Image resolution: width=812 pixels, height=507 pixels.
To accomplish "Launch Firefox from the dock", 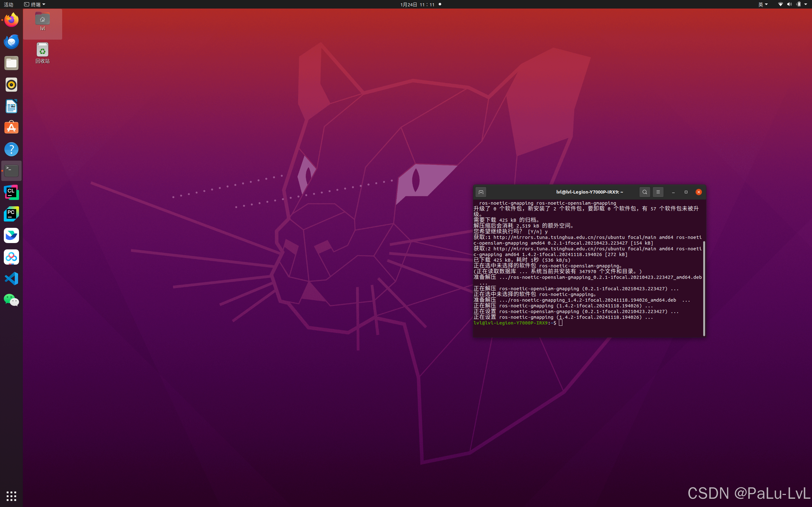I will (11, 20).
